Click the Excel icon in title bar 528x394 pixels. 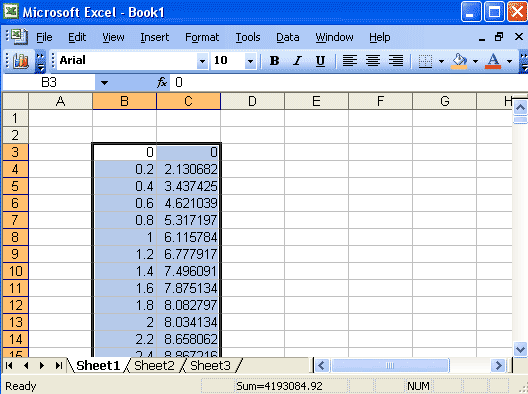pos(11,11)
